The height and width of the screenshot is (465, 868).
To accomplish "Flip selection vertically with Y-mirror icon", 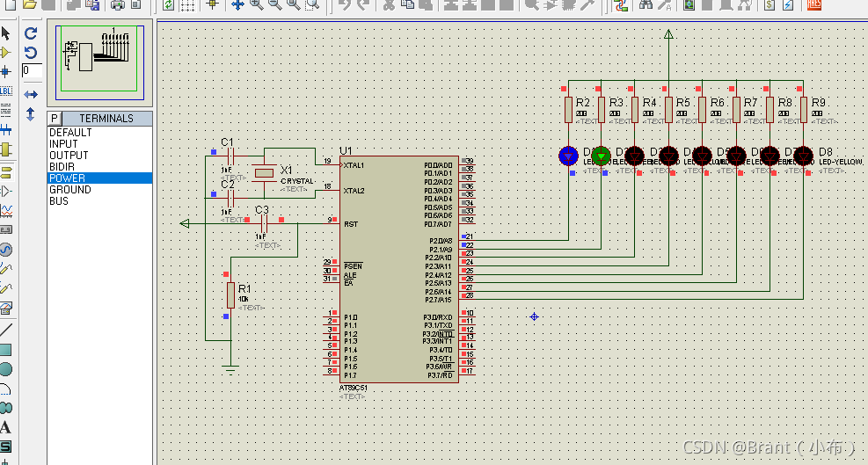I will [x=31, y=114].
